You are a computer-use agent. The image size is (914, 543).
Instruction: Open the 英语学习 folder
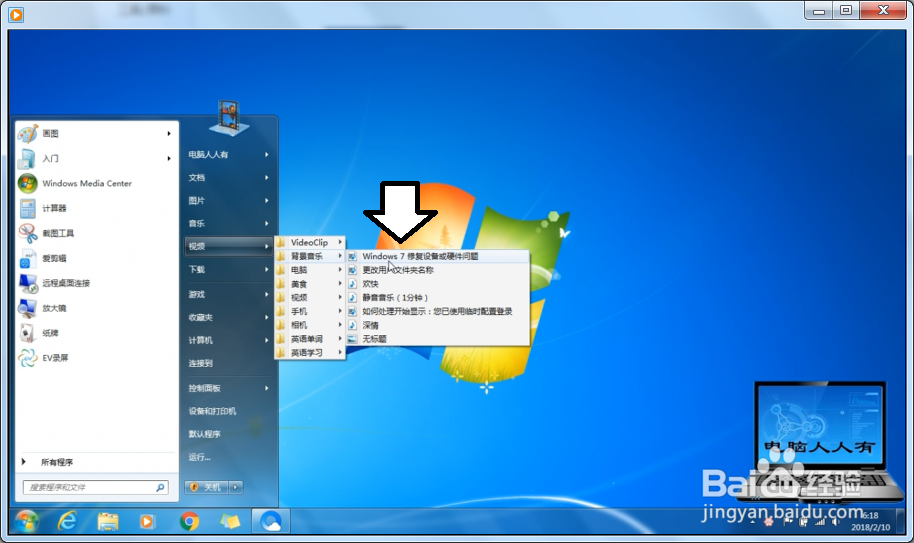coord(310,353)
